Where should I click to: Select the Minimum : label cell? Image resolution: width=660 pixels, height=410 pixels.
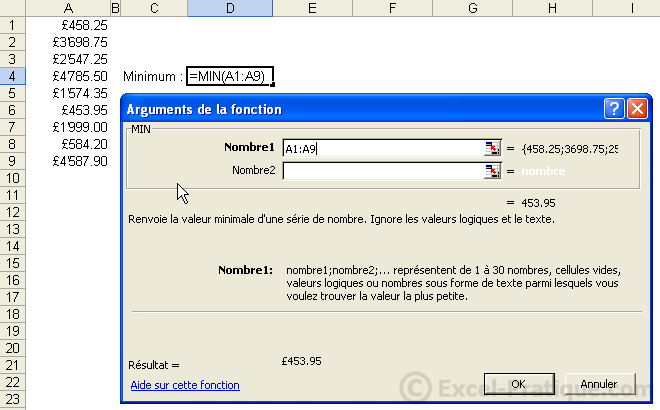153,77
